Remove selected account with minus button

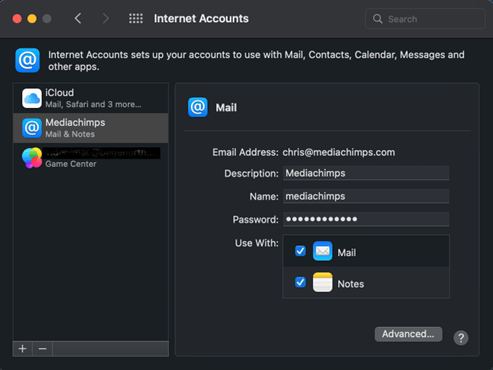pyautogui.click(x=42, y=349)
